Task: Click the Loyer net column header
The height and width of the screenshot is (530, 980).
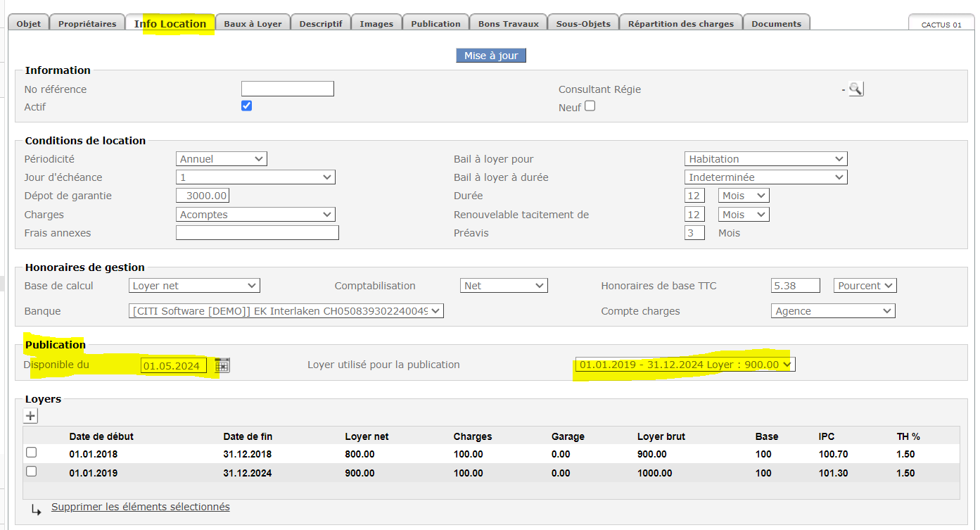Action: 367,436
